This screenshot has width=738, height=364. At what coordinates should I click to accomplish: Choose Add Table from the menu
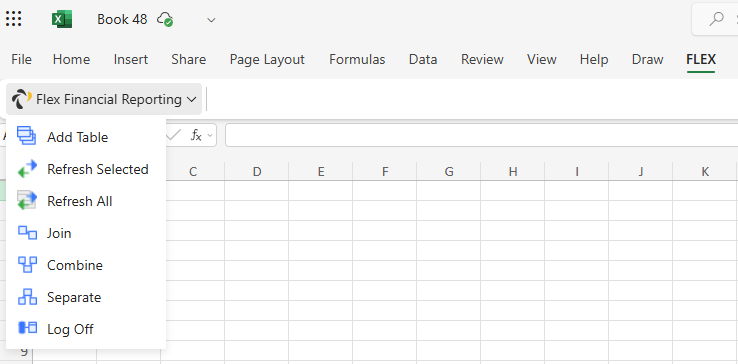[x=86, y=137]
